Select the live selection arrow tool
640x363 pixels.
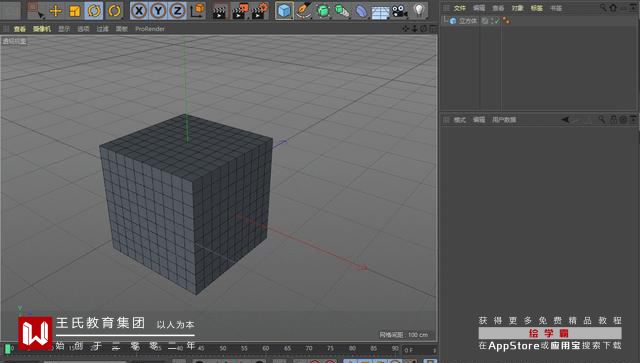[36, 11]
